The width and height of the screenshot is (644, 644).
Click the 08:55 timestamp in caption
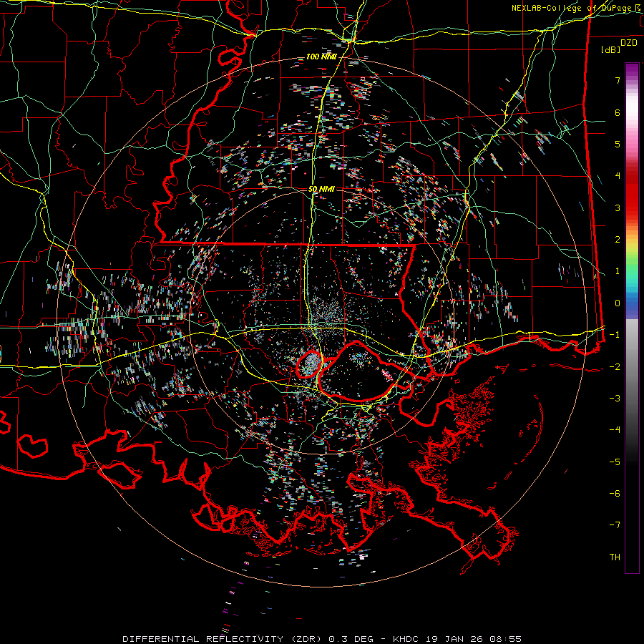coord(507,639)
